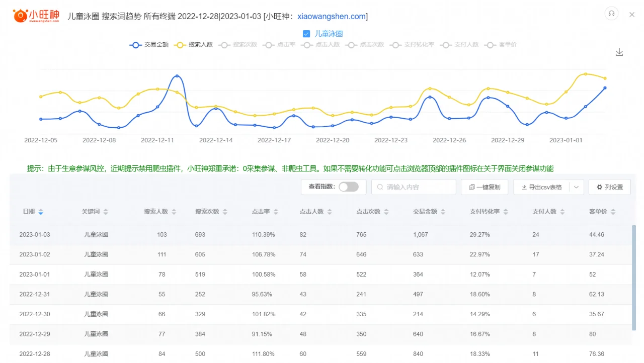644x363 pixels.
Task: Click the 106.78% click rate cell
Action: pos(264,254)
